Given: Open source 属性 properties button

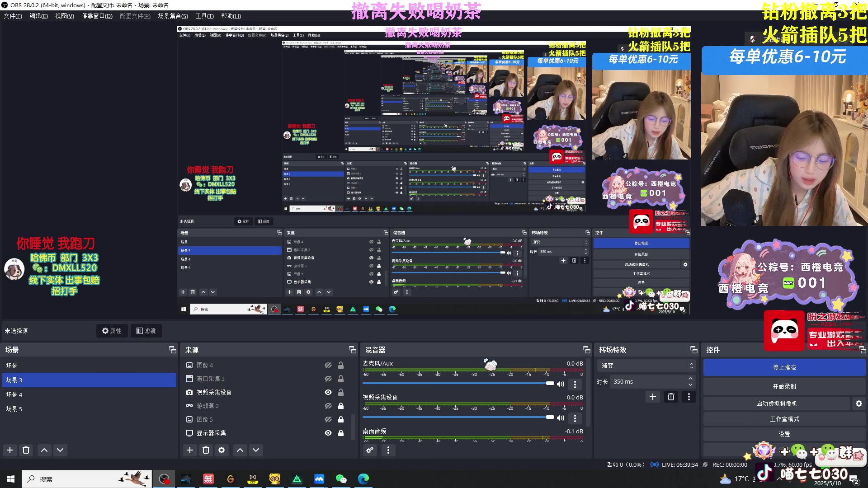Looking at the screenshot, I should [x=112, y=331].
